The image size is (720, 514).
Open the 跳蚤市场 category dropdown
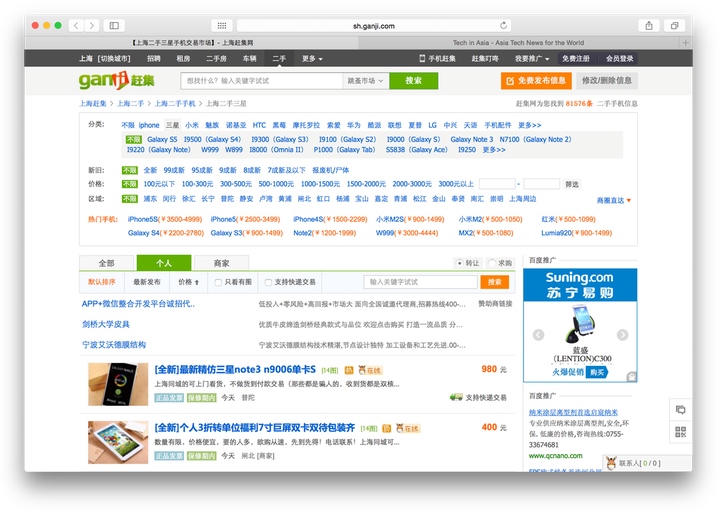pos(366,81)
